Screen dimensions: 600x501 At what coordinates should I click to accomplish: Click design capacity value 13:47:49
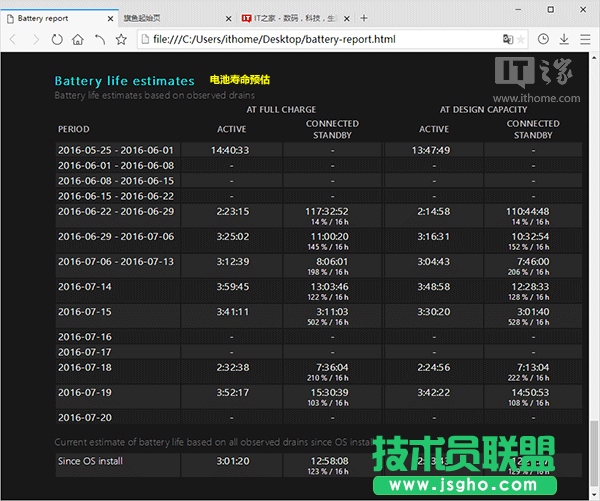point(431,150)
